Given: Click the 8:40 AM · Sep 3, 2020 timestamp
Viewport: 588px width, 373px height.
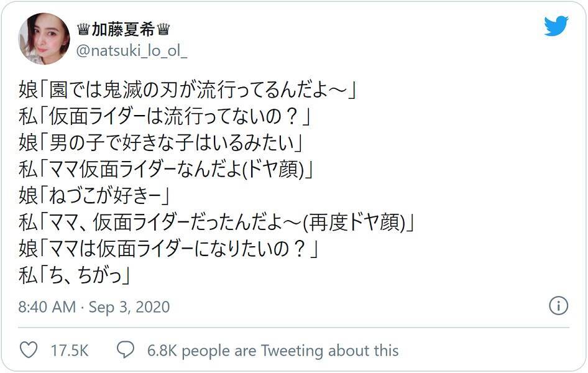Looking at the screenshot, I should click(x=94, y=307).
